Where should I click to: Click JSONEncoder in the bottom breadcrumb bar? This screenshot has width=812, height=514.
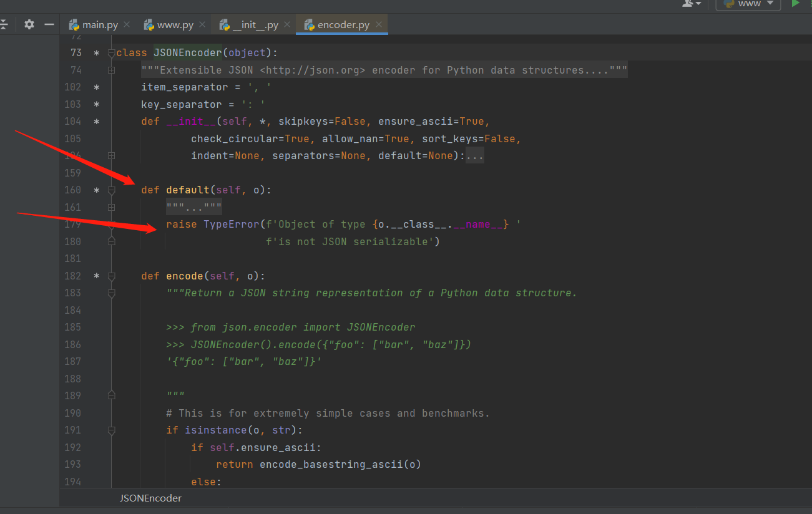[150, 498]
